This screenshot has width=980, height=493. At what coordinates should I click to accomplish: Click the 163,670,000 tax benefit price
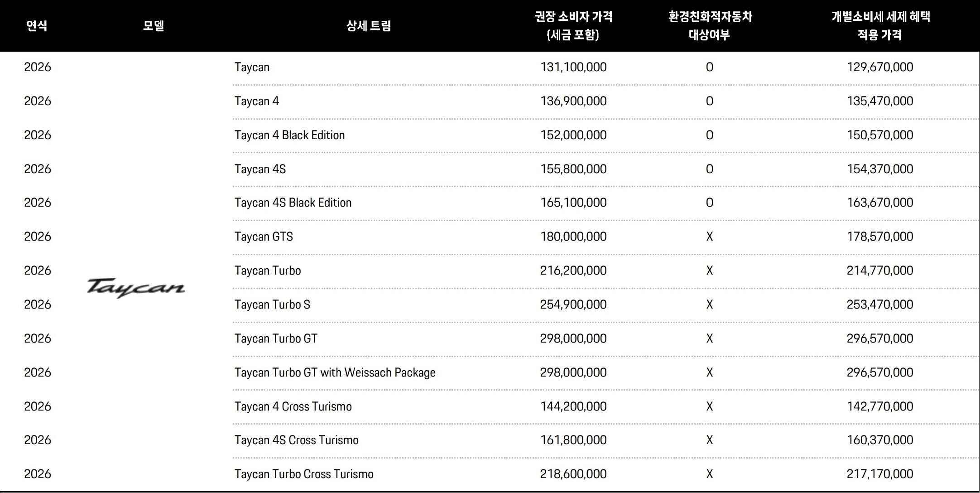[880, 203]
